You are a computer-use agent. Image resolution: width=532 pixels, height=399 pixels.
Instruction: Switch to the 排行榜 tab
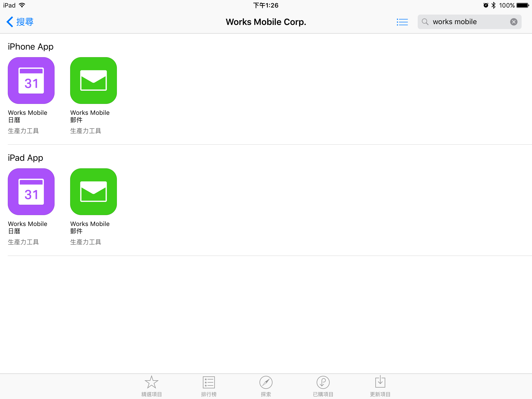point(209,386)
